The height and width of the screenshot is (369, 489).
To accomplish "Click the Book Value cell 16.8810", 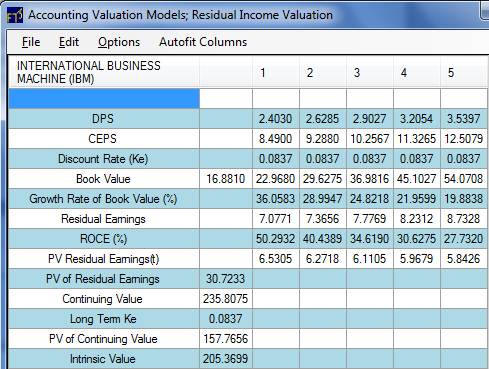I will pyautogui.click(x=226, y=179).
